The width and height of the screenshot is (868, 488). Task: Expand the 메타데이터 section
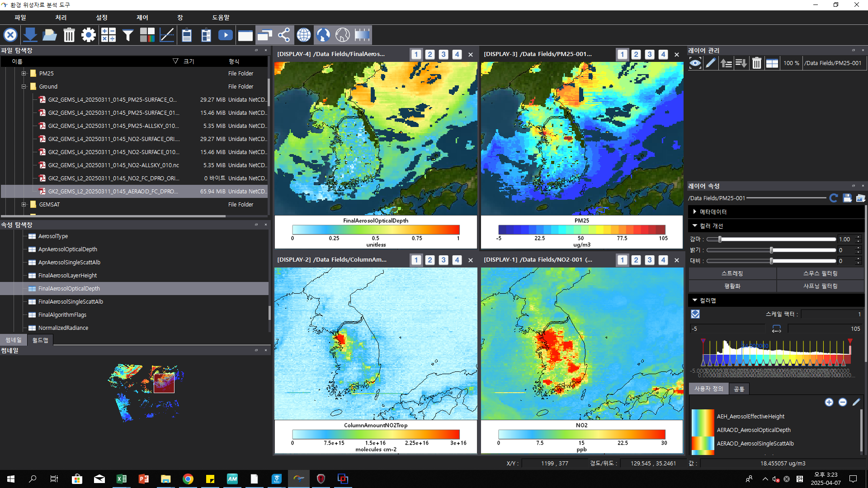pyautogui.click(x=695, y=211)
